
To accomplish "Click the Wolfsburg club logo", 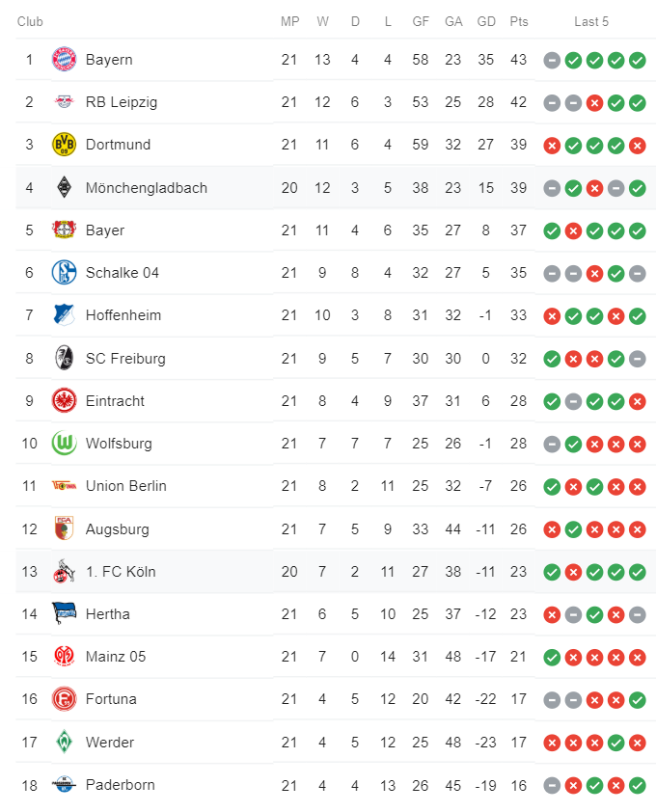I will (65, 444).
